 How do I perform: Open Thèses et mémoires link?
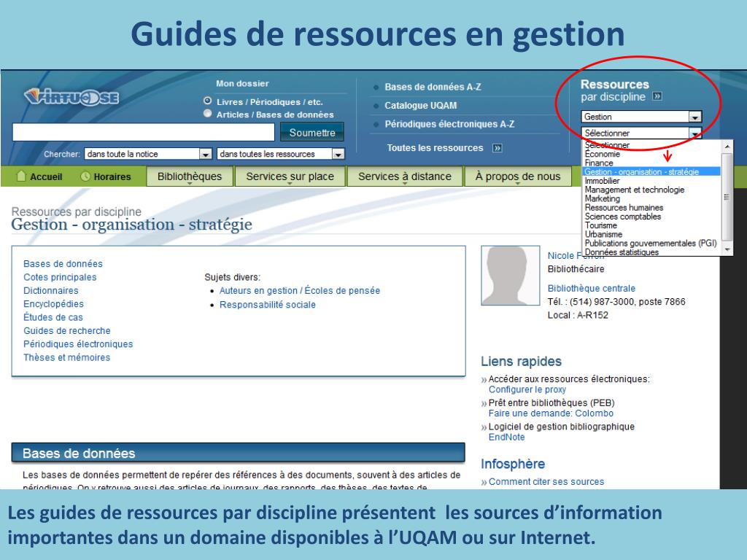(x=66, y=357)
